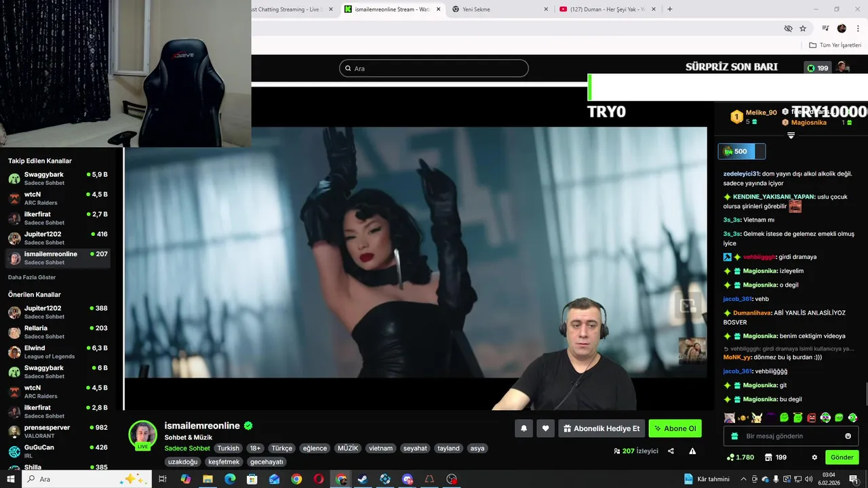The image size is (868, 488).
Task: Open Rellaria in recommended channels
Action: [58, 332]
